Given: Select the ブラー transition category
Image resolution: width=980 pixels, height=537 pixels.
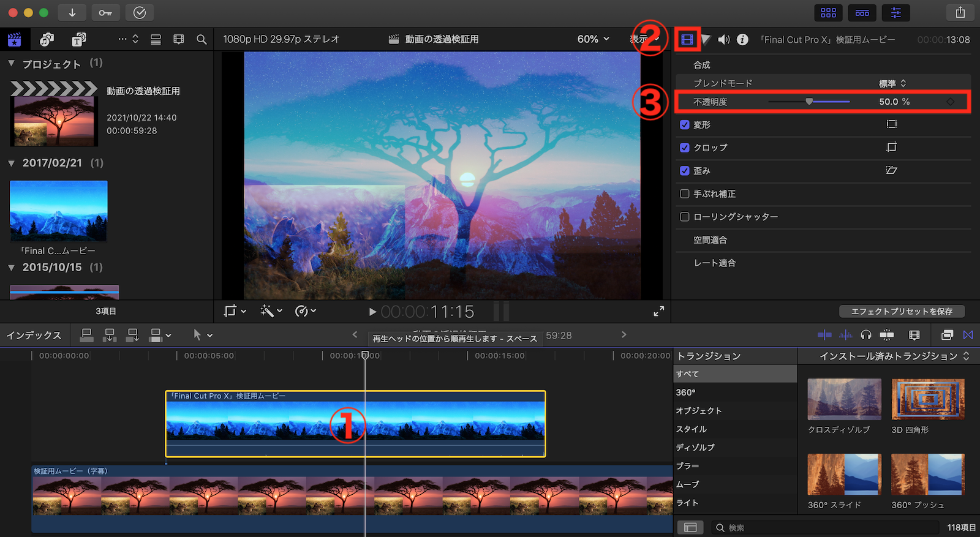Looking at the screenshot, I should coord(688,466).
